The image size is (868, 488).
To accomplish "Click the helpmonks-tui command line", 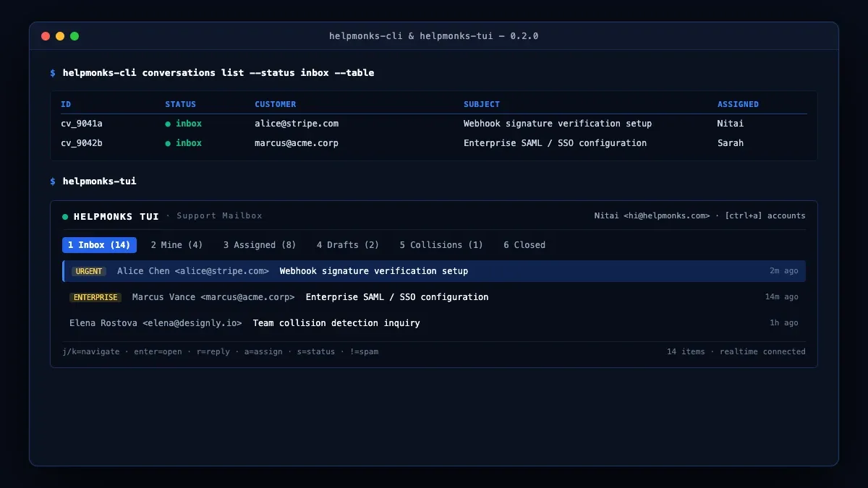I will point(99,181).
